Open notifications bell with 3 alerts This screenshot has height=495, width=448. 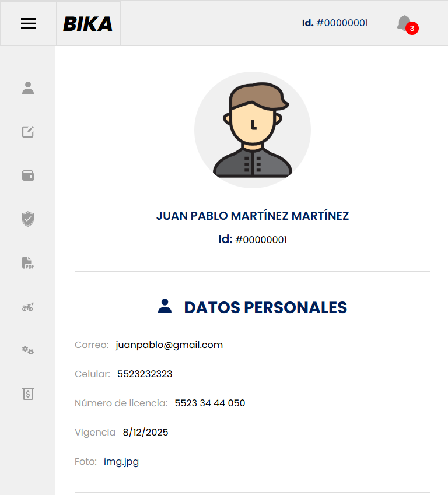408,24
